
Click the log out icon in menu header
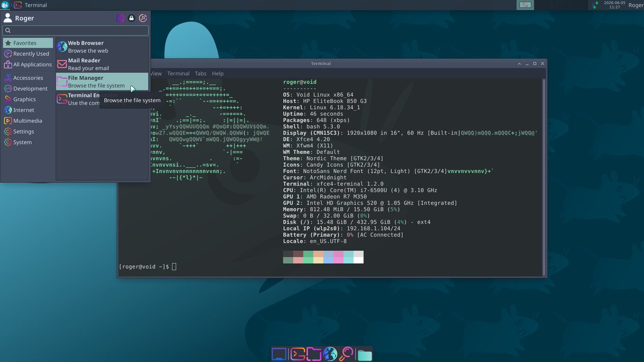[143, 18]
